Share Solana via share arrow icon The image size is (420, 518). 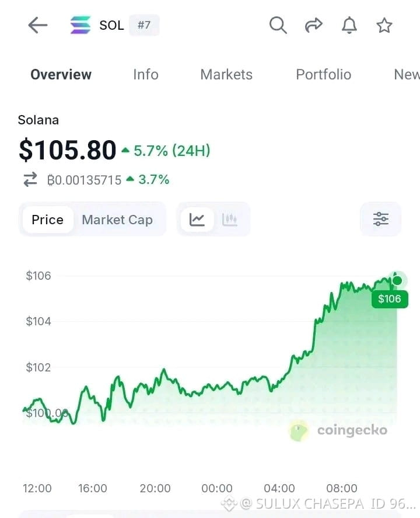point(313,25)
